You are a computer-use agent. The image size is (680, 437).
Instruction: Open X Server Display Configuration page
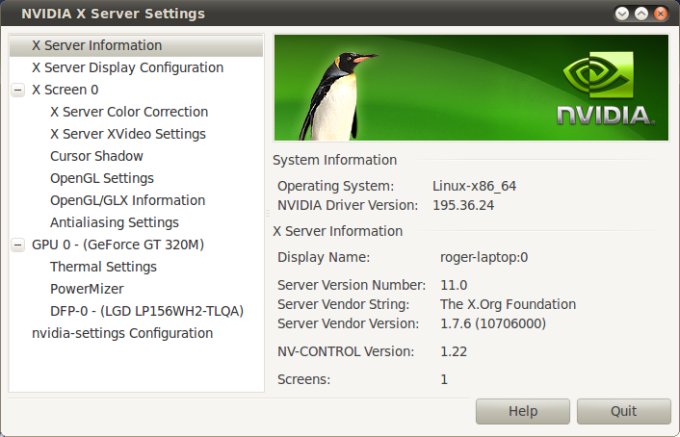click(127, 67)
